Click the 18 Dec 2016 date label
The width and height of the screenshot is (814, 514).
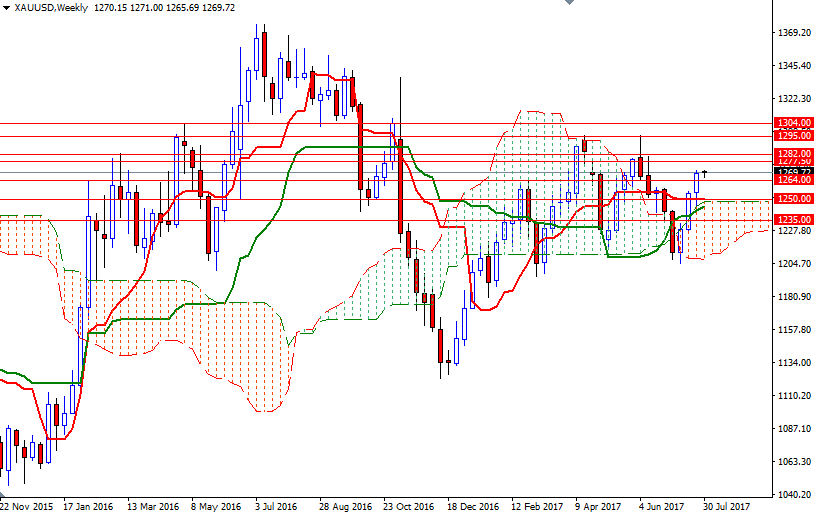coord(473,507)
